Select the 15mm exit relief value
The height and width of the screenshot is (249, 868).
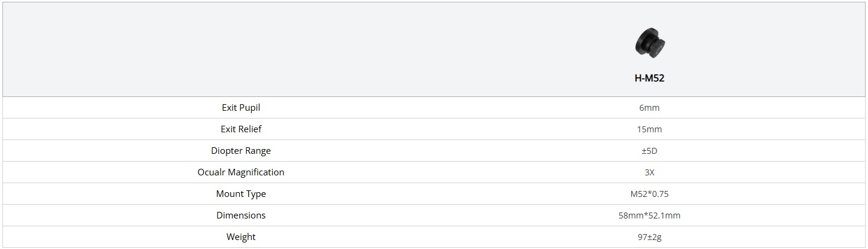click(x=649, y=129)
